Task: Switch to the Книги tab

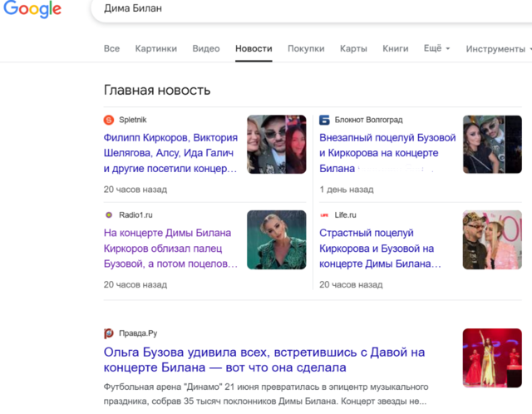Action: tap(396, 48)
